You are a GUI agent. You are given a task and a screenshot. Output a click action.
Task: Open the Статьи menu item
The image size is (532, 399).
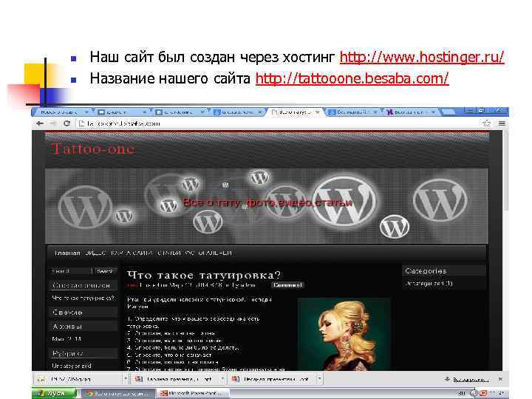click(168, 253)
